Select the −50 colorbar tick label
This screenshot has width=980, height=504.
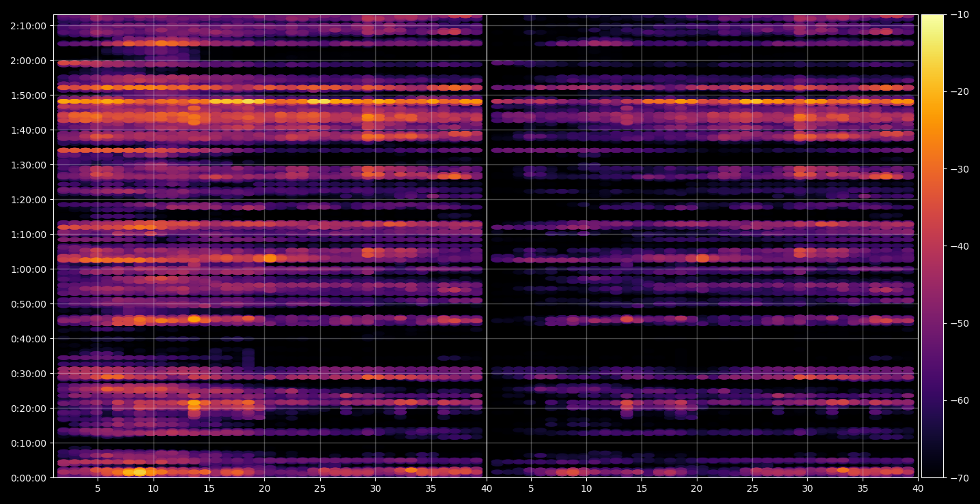click(958, 323)
